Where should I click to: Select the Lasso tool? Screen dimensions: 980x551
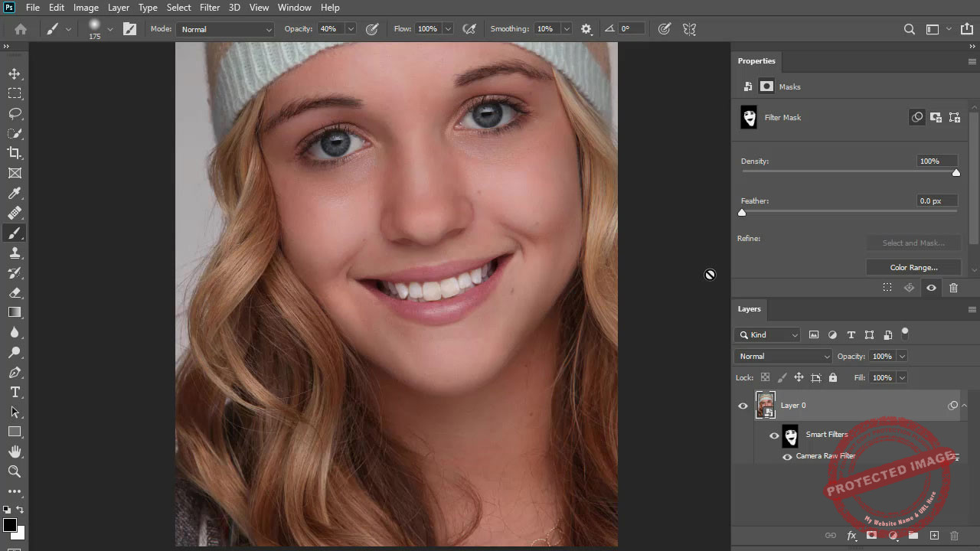15,113
